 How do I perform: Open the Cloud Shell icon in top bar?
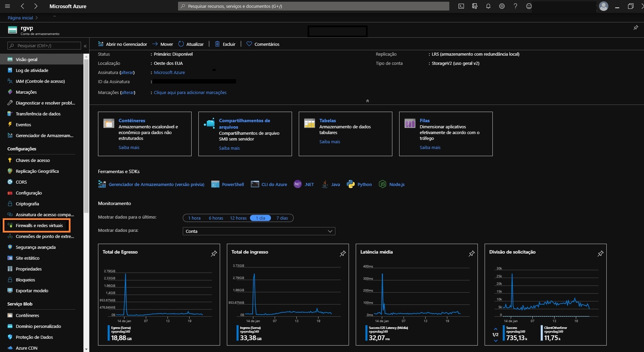pyautogui.click(x=461, y=6)
